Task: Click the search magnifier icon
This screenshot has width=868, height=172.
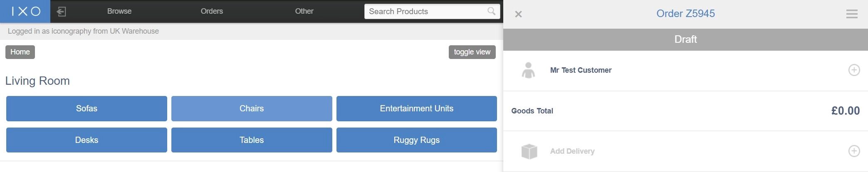Action: [492, 11]
